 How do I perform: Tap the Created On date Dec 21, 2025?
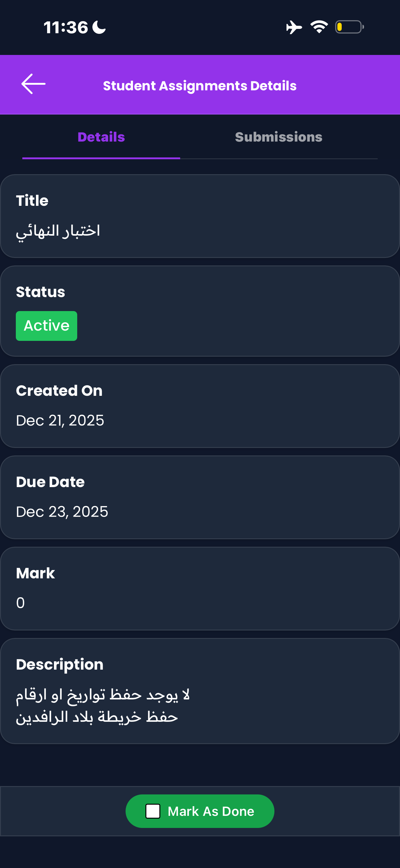pyautogui.click(x=60, y=420)
